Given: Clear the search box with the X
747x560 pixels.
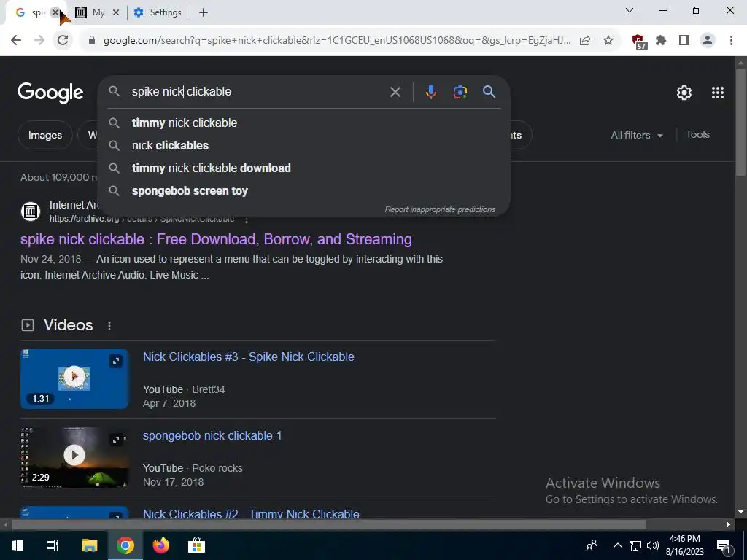Looking at the screenshot, I should [395, 92].
